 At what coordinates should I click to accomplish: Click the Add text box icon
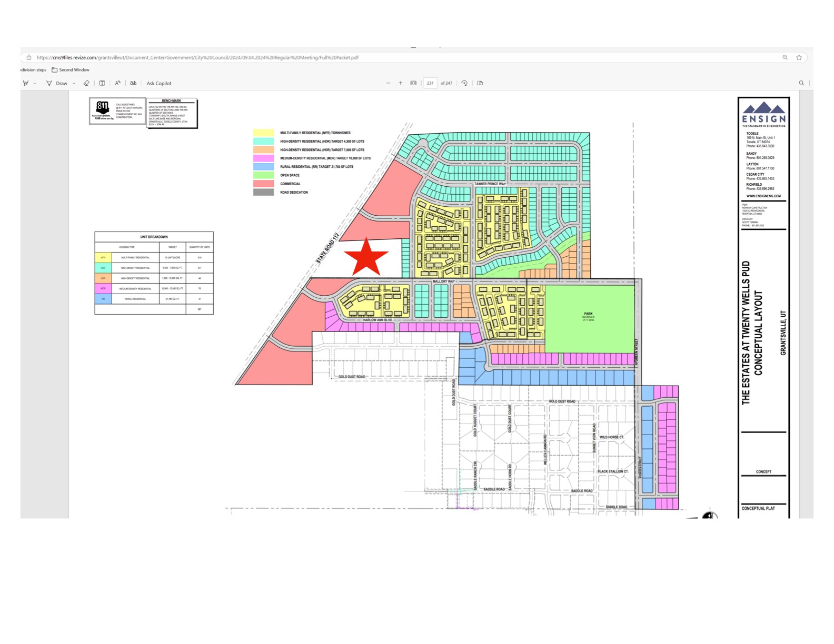(102, 83)
